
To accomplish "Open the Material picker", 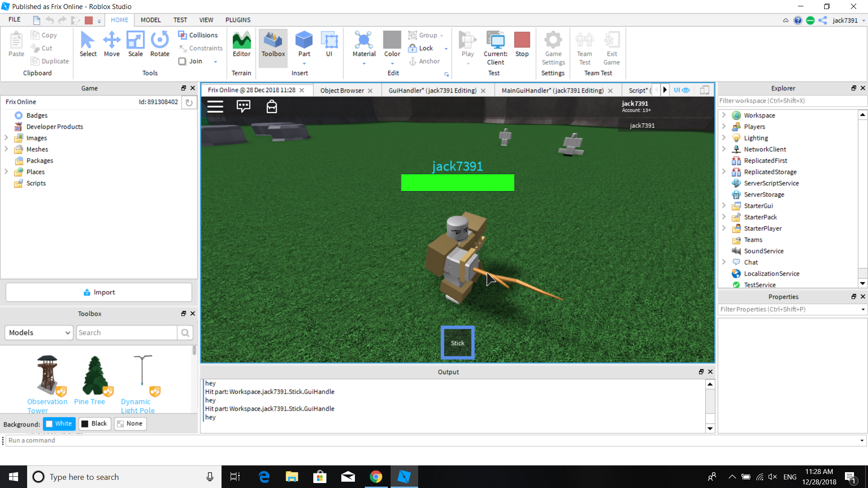I will pyautogui.click(x=364, y=44).
